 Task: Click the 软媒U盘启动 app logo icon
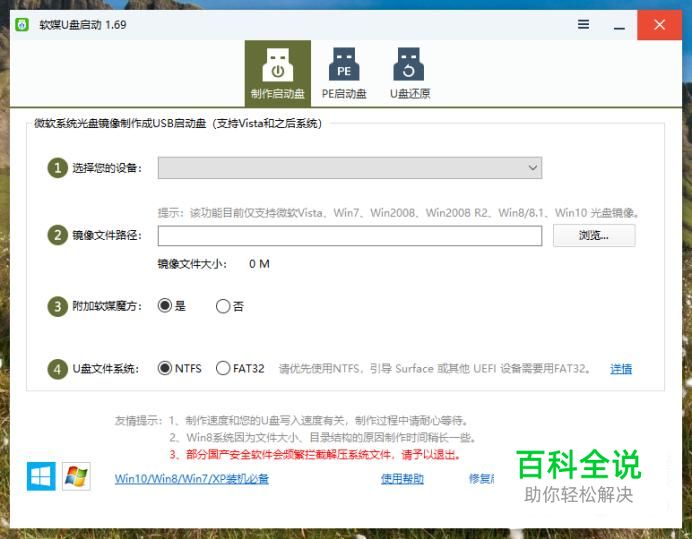click(x=22, y=24)
